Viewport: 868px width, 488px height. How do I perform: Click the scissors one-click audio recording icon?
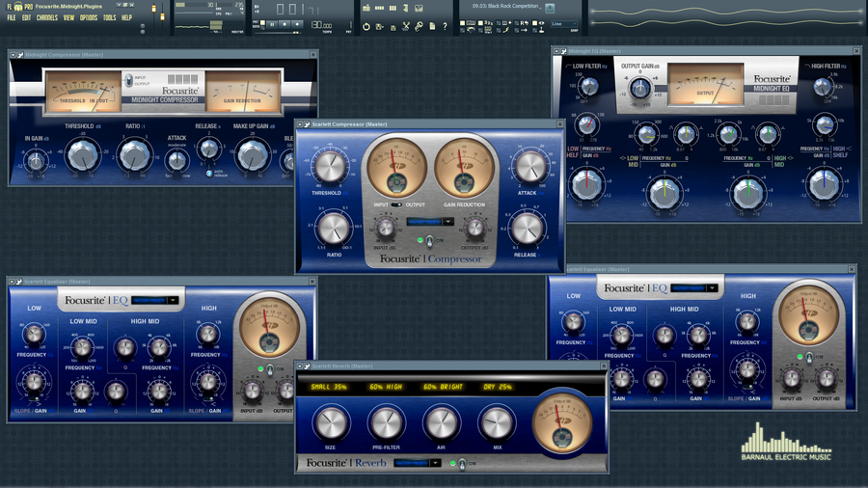406,26
